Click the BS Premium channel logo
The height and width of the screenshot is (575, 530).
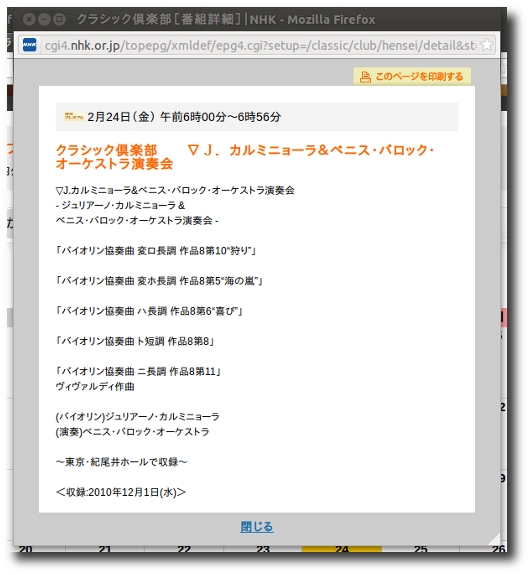[x=74, y=117]
